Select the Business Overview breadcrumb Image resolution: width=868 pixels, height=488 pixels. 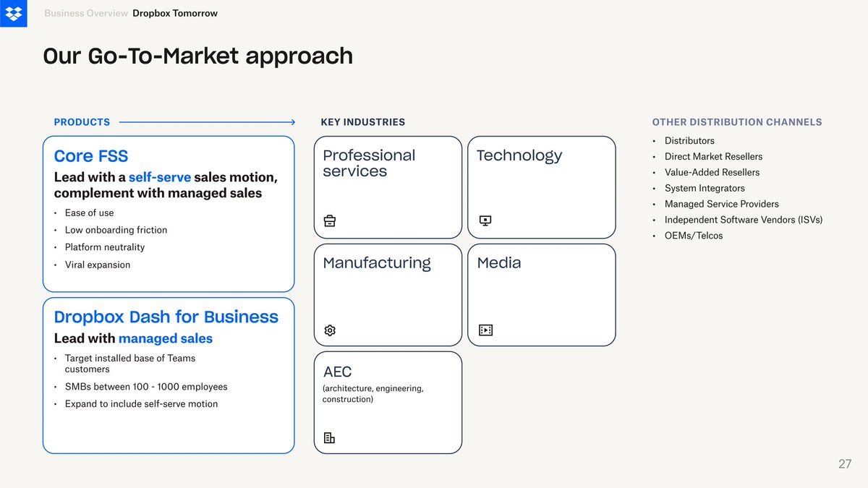coord(86,13)
